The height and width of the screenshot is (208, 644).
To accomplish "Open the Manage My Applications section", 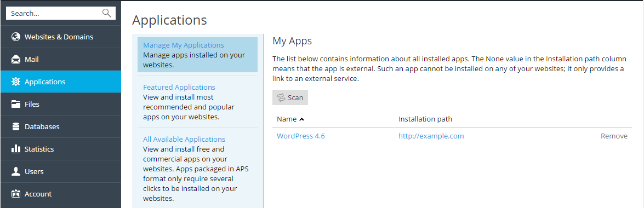I will point(184,45).
